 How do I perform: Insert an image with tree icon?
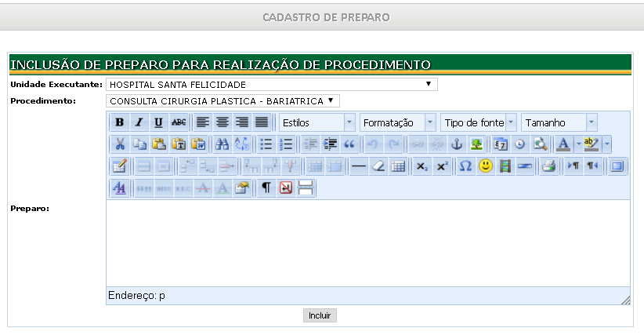tap(476, 144)
